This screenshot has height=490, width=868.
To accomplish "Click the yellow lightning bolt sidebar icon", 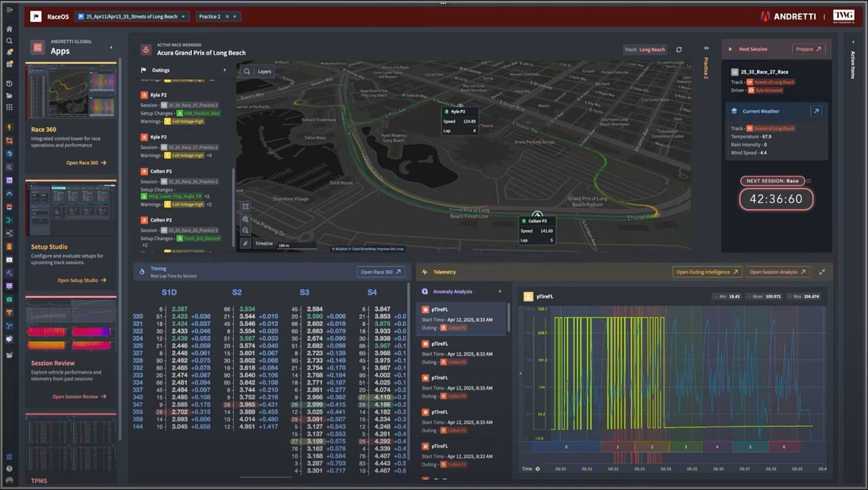I will click(x=9, y=127).
